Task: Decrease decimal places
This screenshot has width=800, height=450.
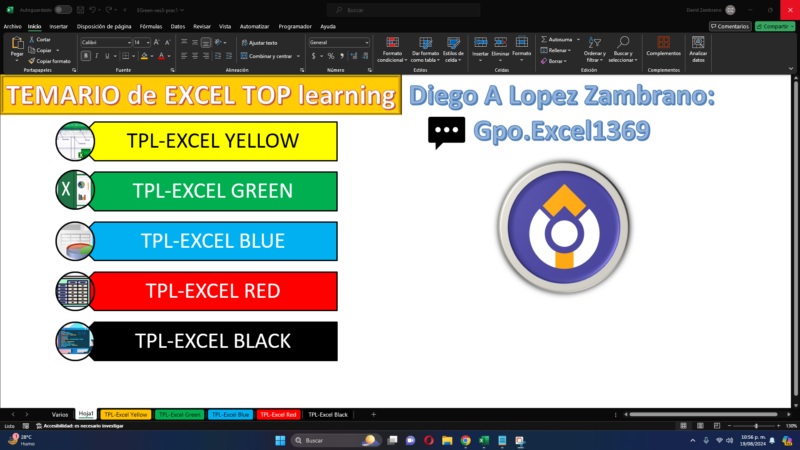Action: pyautogui.click(x=365, y=56)
